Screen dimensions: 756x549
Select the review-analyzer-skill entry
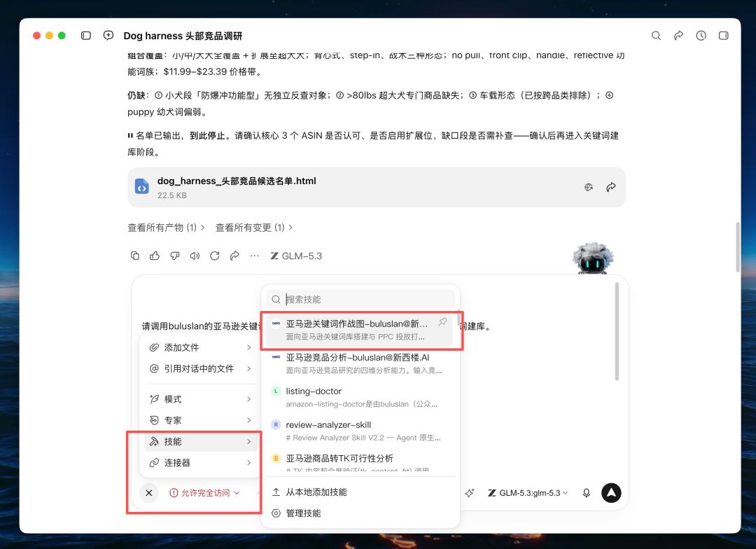(x=360, y=431)
